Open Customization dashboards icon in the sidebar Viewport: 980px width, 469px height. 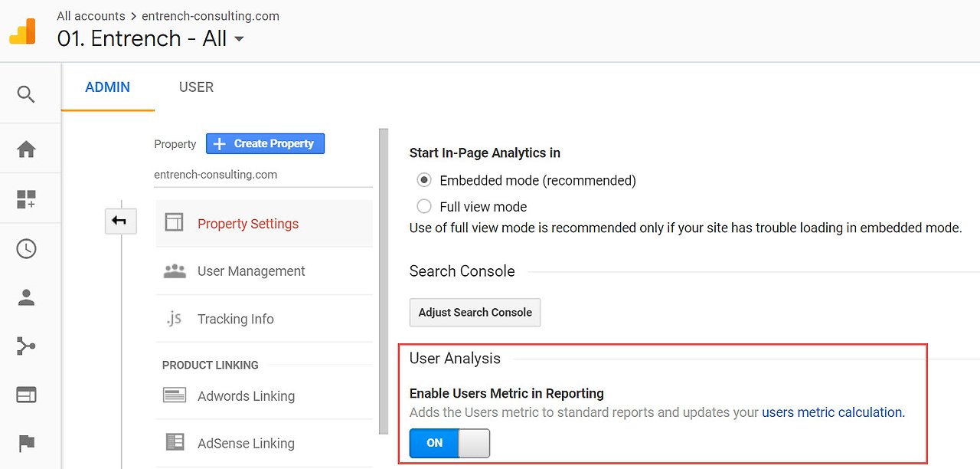(x=26, y=199)
